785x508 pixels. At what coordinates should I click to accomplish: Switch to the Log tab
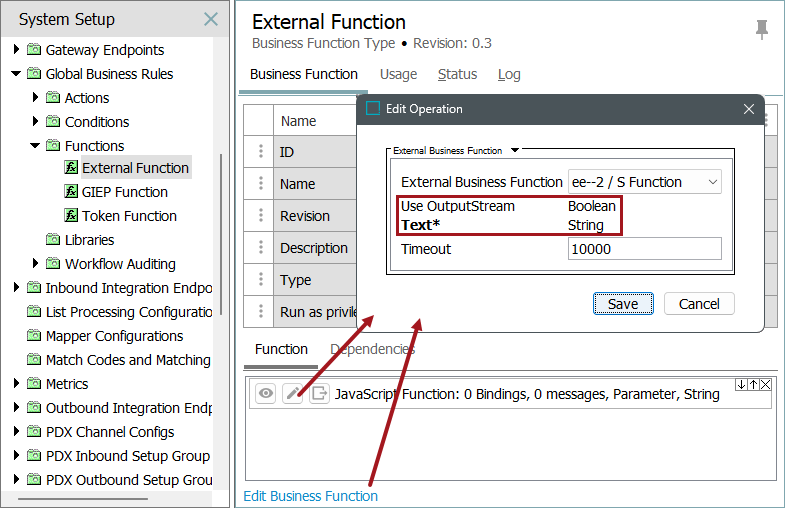click(509, 74)
